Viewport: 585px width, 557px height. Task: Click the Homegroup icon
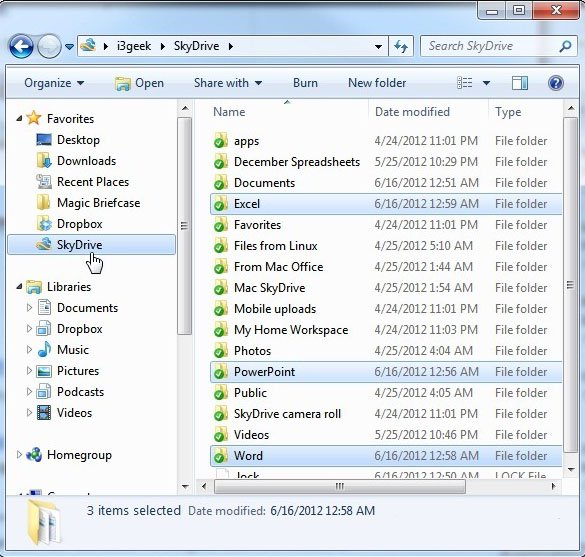[34, 455]
